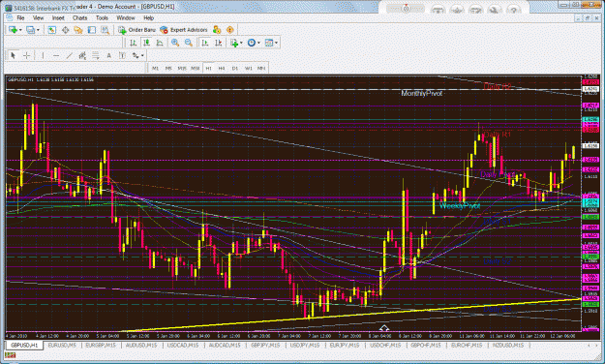Click the WeeklyPivot label on chart

[x=460, y=206]
